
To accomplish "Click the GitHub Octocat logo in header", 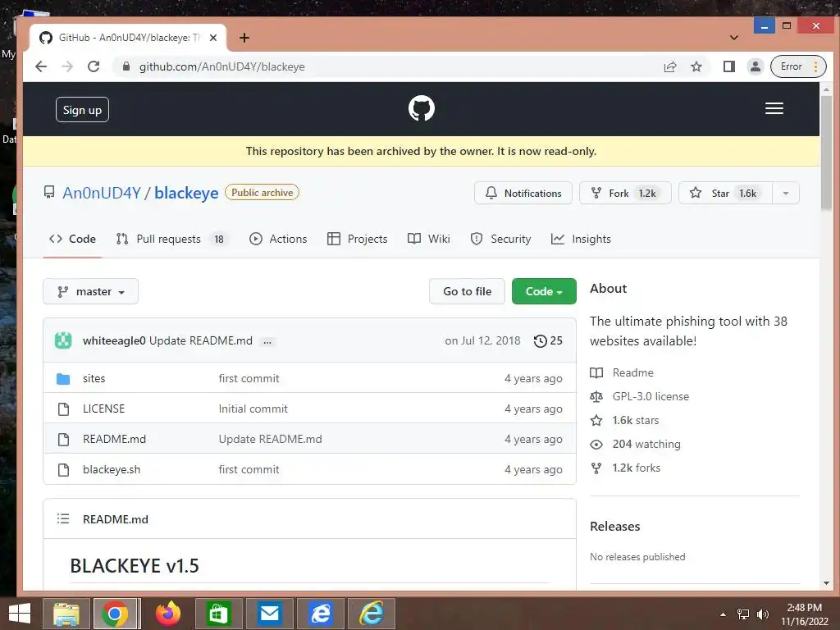I will click(x=421, y=109).
